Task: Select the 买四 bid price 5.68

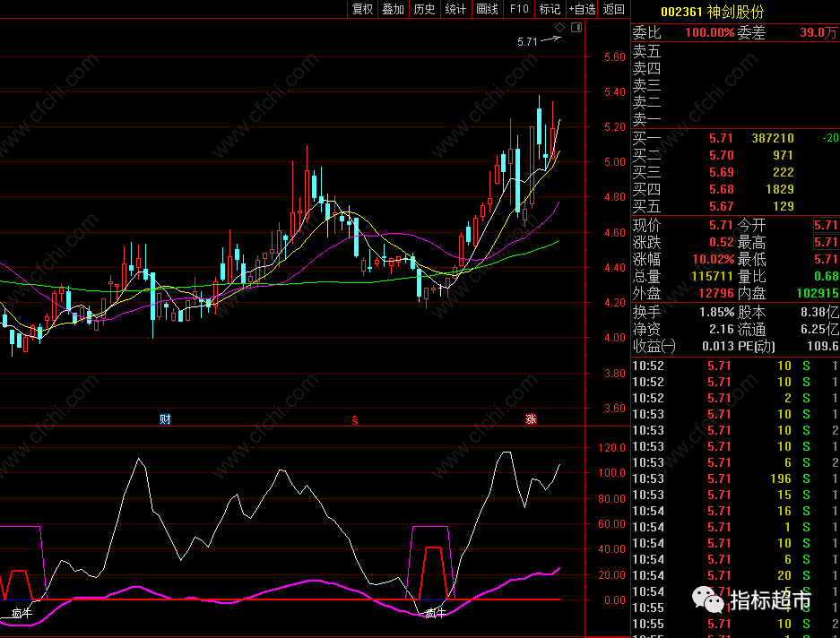Action: 721,189
